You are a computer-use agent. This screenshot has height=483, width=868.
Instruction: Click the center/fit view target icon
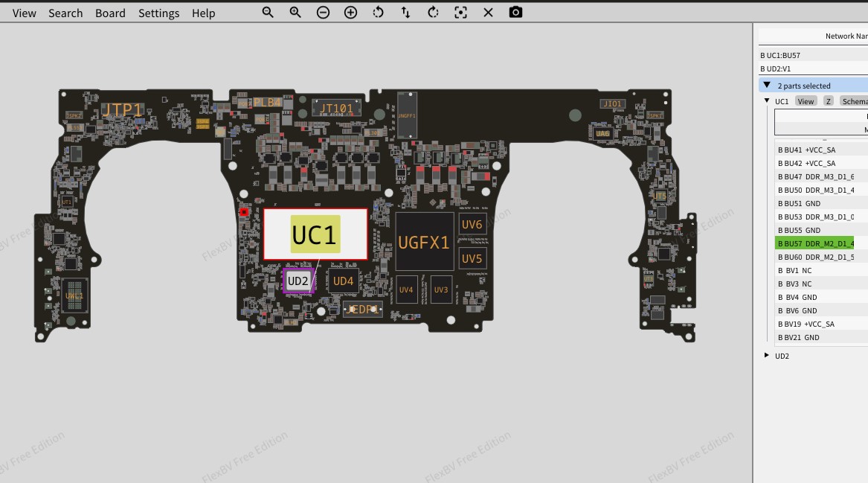(x=460, y=12)
